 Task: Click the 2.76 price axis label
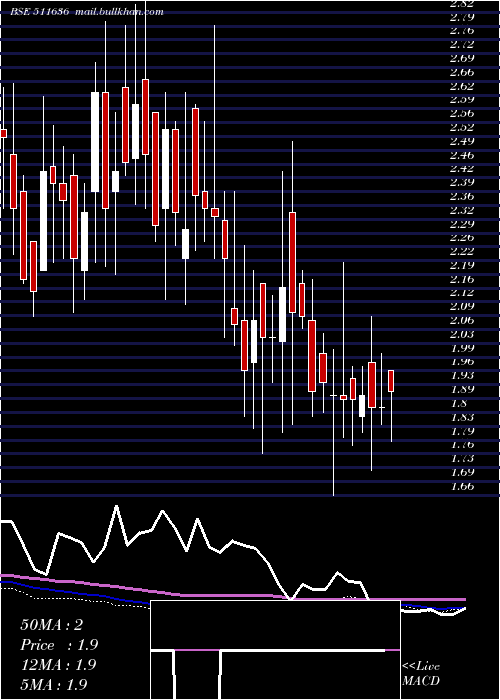click(462, 31)
